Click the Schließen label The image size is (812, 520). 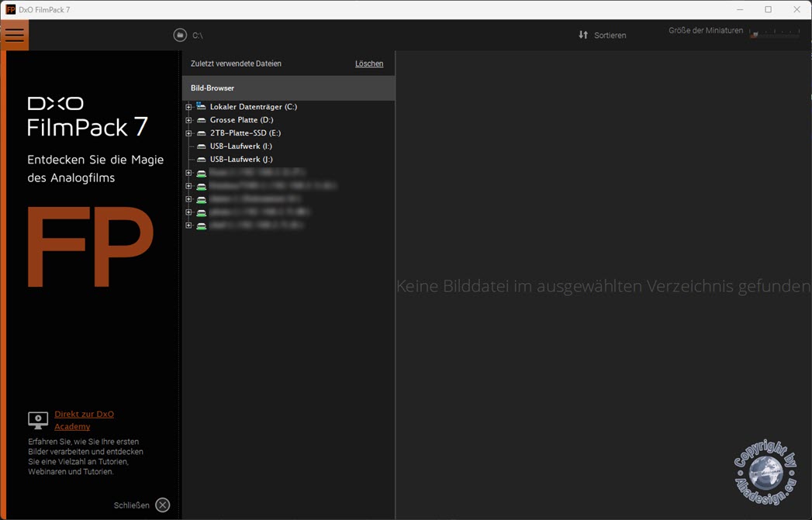pos(132,505)
